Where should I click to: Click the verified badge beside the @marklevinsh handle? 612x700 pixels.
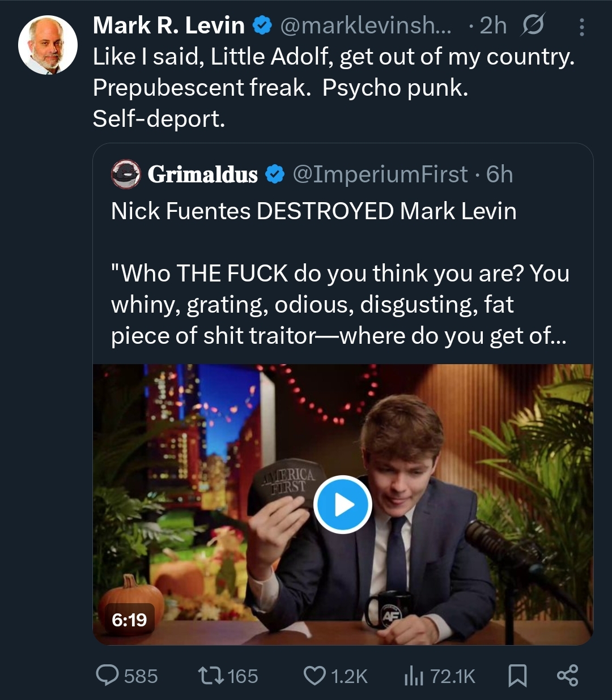pos(262,25)
